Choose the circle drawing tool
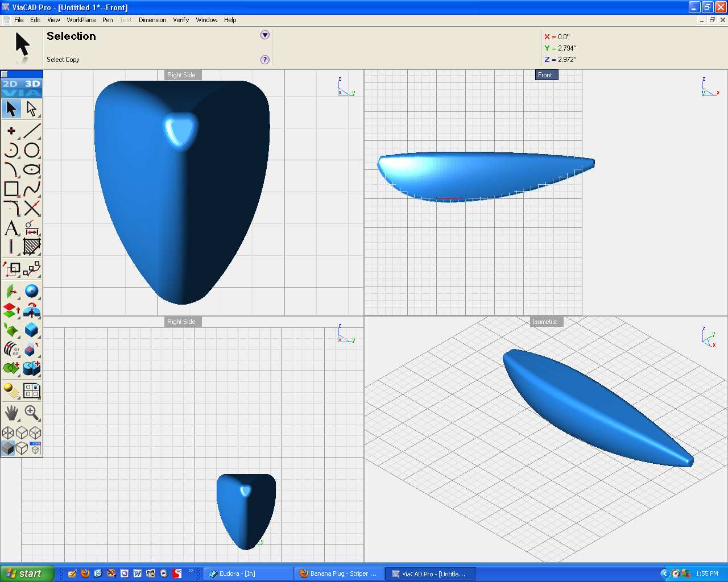728x582 pixels. tap(32, 150)
